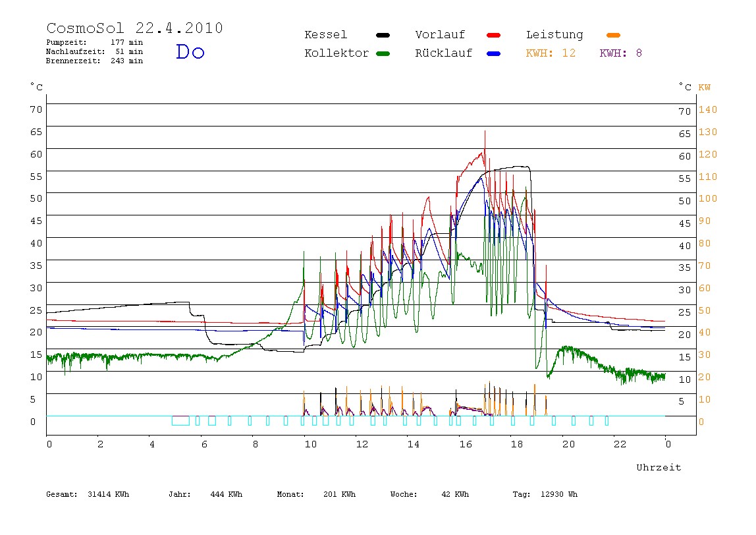Click the 'Kollektor' legend label
Viewport: 756px width, 535px height.
pos(336,53)
